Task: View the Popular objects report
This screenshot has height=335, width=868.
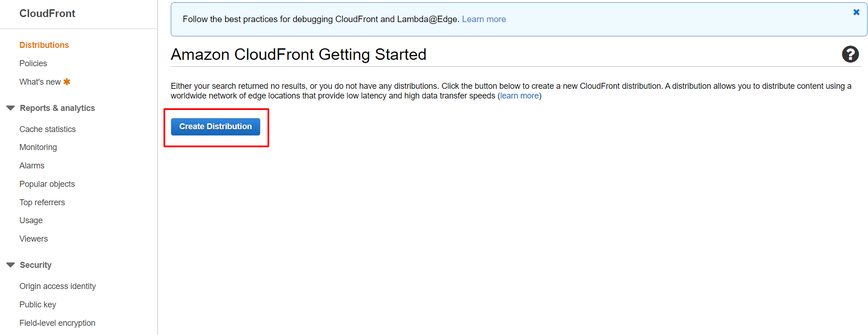Action: (x=47, y=184)
